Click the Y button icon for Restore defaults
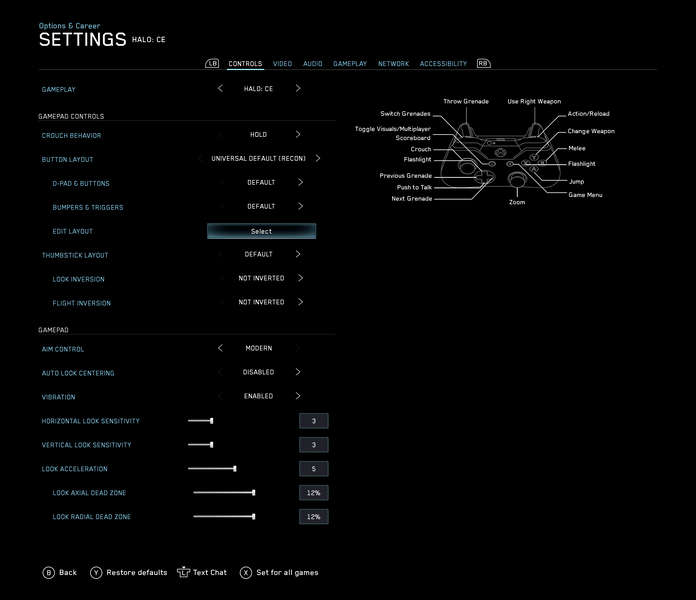Image resolution: width=696 pixels, height=600 pixels. (96, 573)
